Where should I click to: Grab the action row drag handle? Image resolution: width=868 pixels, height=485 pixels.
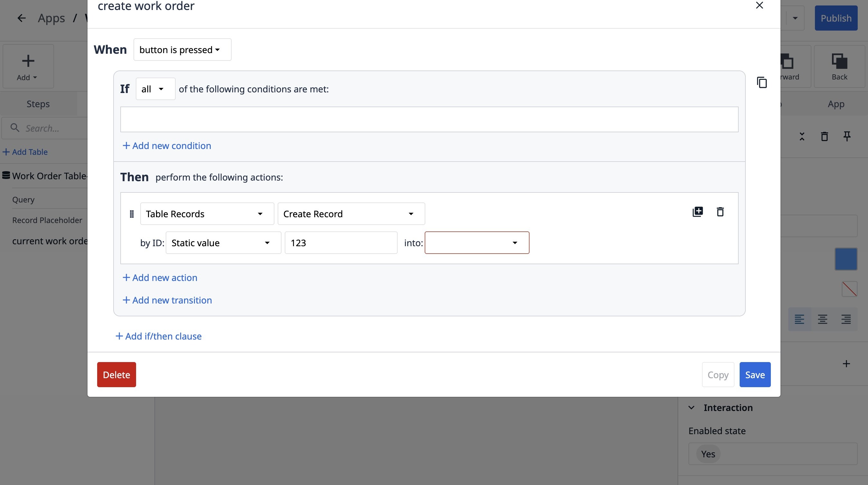coord(132,214)
